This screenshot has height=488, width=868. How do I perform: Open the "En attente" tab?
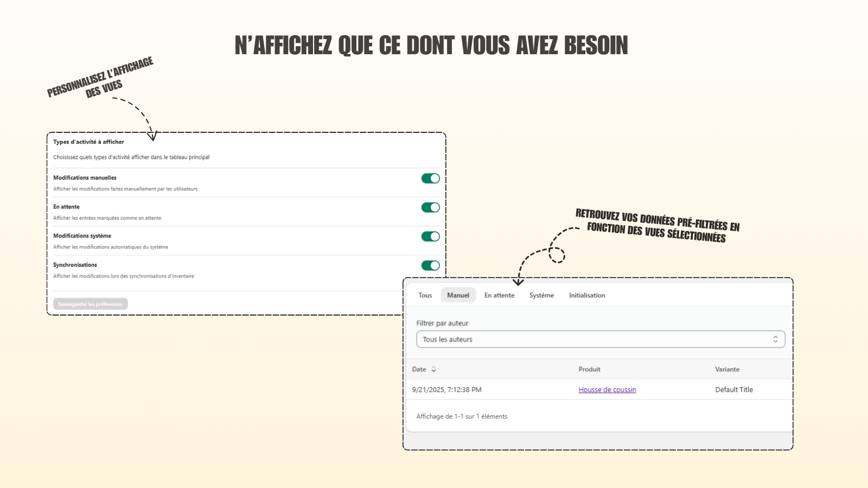pyautogui.click(x=499, y=295)
